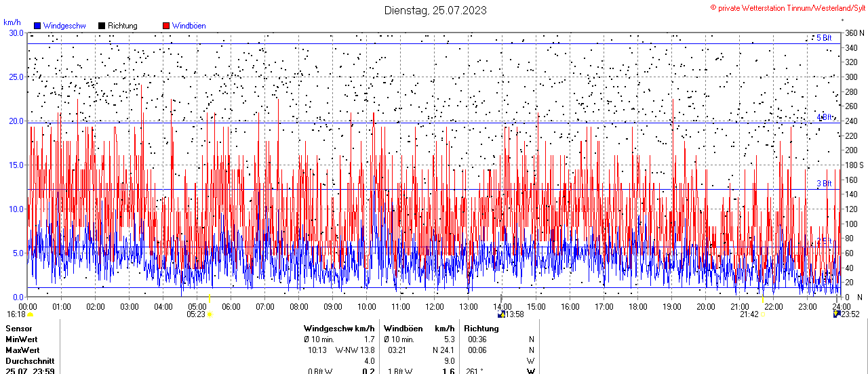
Task: Click the yellow sun marker beside 05:23
Action: 210,314
